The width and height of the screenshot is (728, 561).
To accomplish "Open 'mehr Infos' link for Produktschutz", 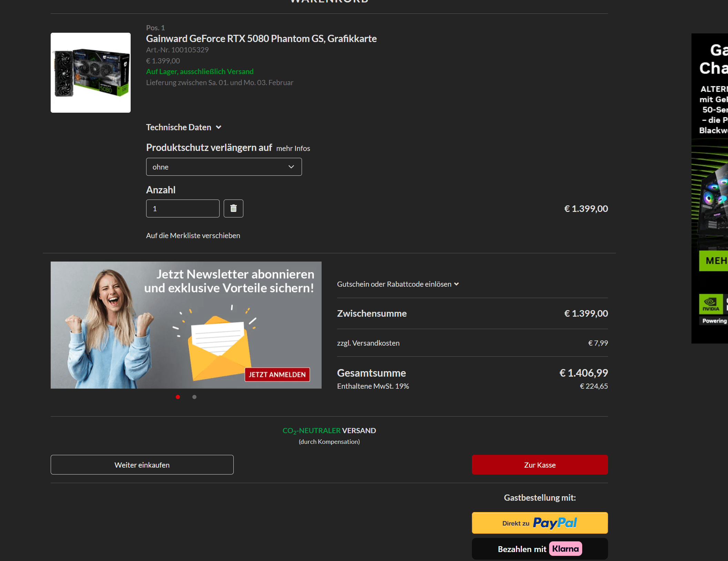I will pyautogui.click(x=293, y=149).
